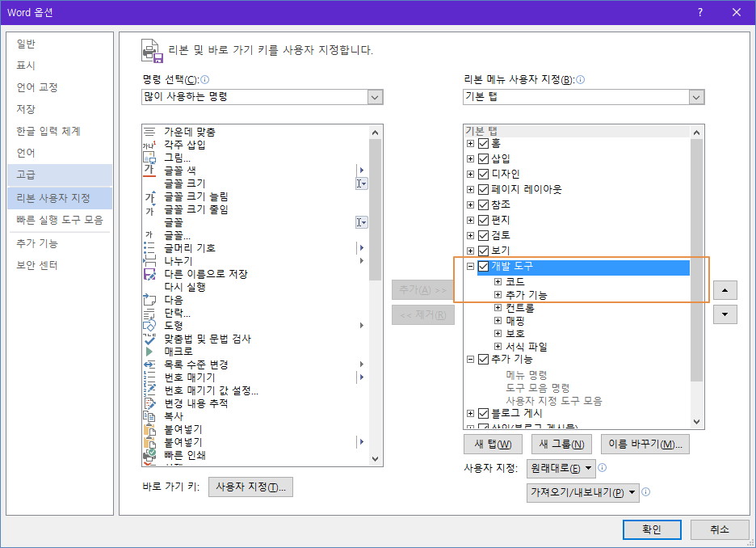
Task: Select the 번호 매기기 값 설정... icon
Action: [x=149, y=390]
